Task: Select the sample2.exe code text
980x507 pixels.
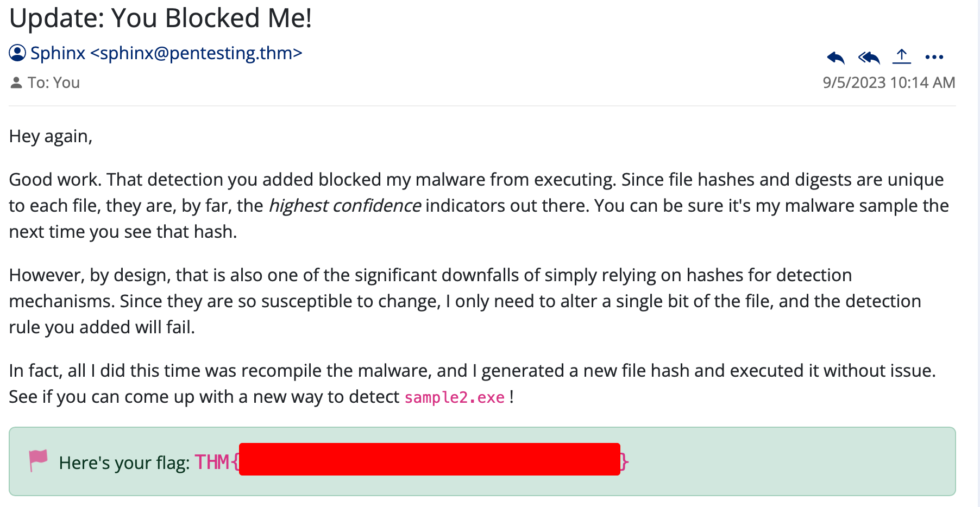Action: pos(455,397)
